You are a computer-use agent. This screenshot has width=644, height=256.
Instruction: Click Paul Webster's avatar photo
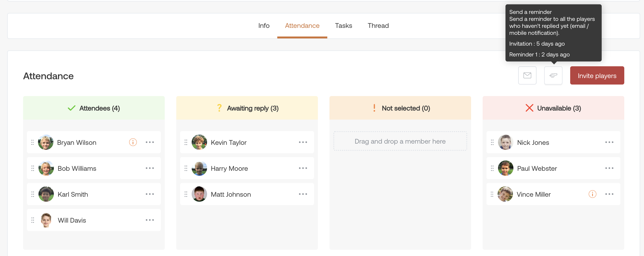pyautogui.click(x=505, y=168)
